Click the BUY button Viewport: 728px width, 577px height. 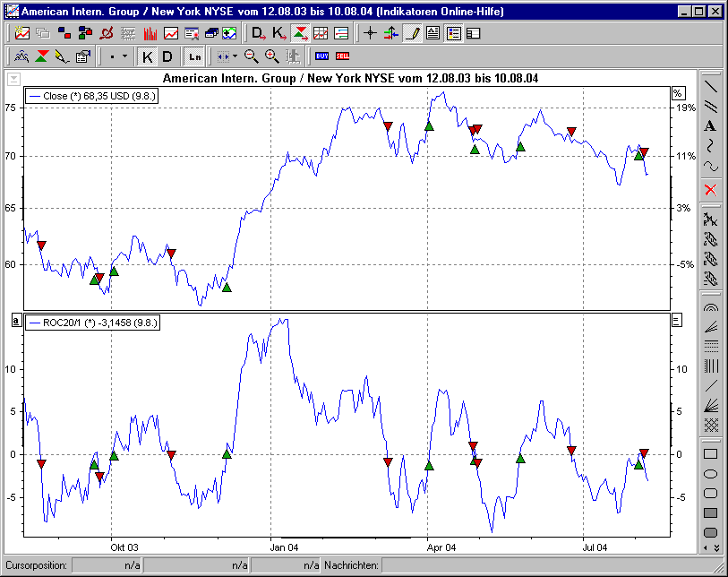[x=321, y=56]
